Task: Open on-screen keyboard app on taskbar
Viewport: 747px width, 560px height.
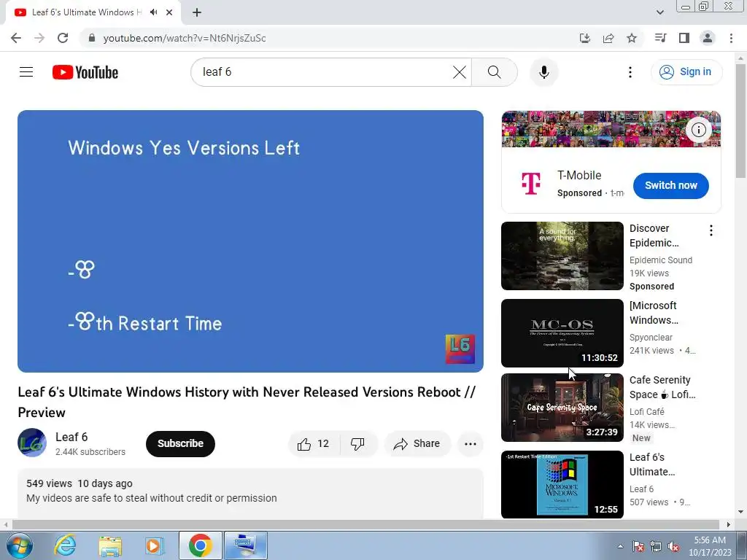Action: tap(246, 545)
